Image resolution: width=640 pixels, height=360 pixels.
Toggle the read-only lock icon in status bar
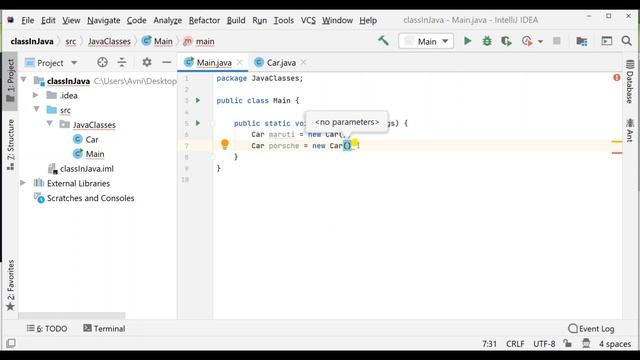[567, 343]
